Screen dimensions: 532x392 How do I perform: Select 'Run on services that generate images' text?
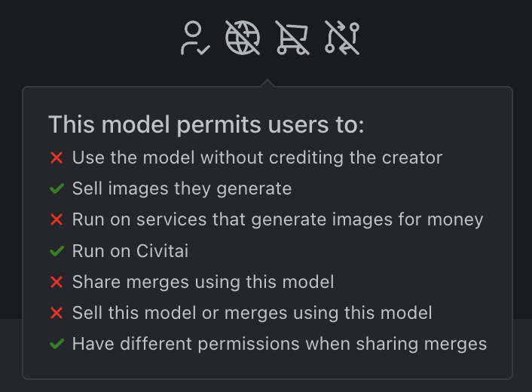[x=277, y=220]
